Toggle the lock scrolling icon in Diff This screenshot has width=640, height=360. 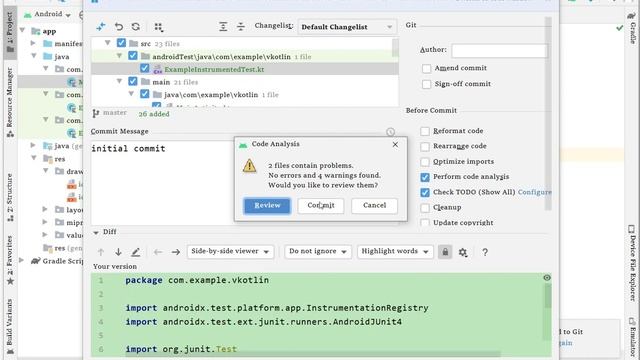pos(445,252)
